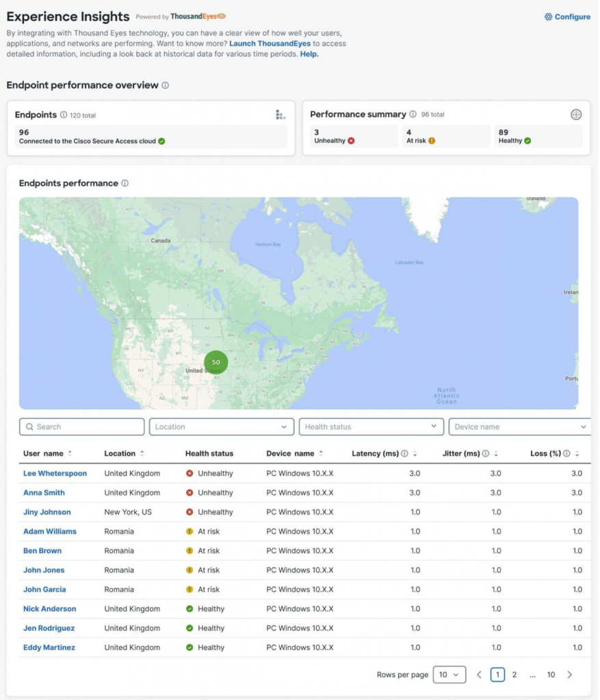Open user Lee Wheterspoon details
The image size is (600, 700).
click(55, 473)
